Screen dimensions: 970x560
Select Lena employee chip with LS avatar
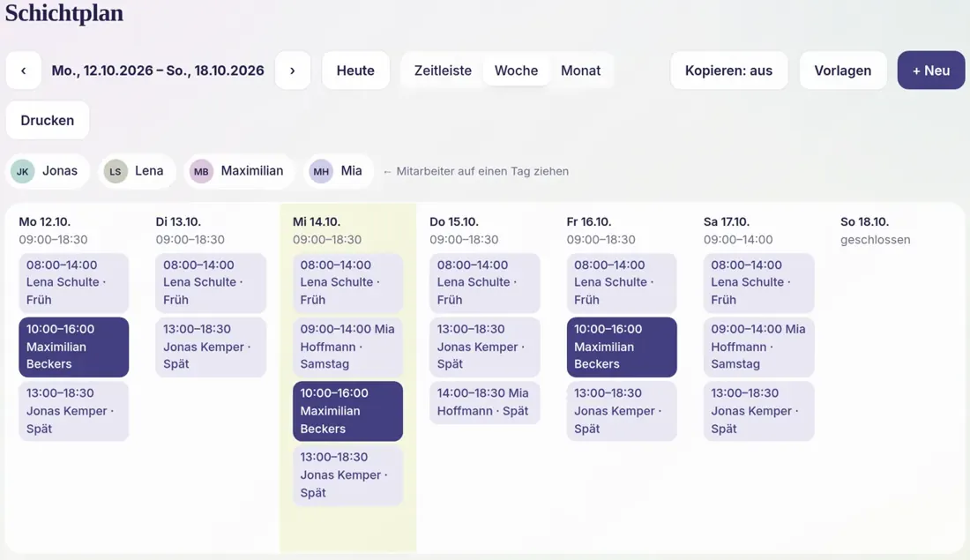137,171
